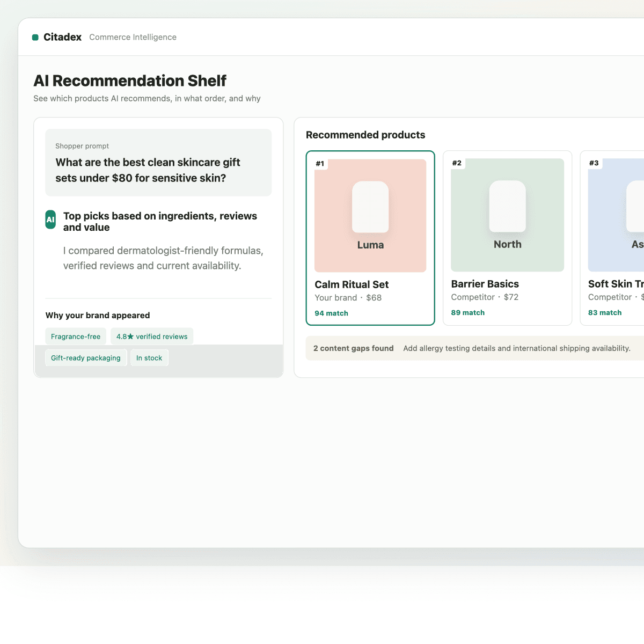Click the Why your brand appeared heading
Screen dimensions: 644x644
(98, 316)
